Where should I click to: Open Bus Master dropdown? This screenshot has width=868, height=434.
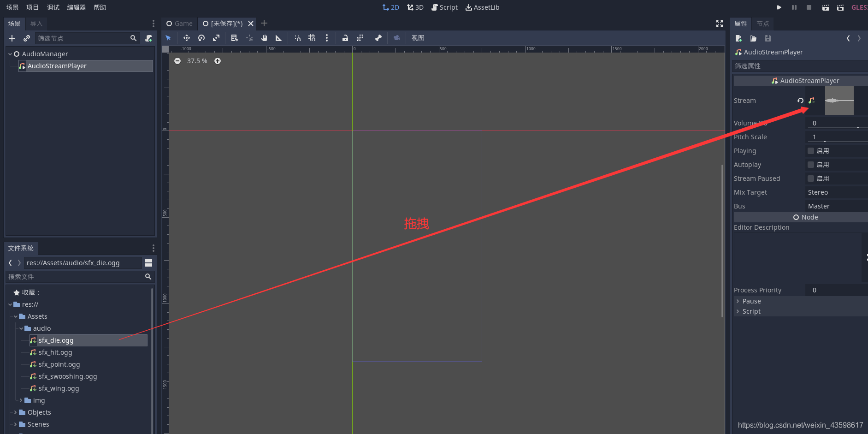[x=836, y=206]
